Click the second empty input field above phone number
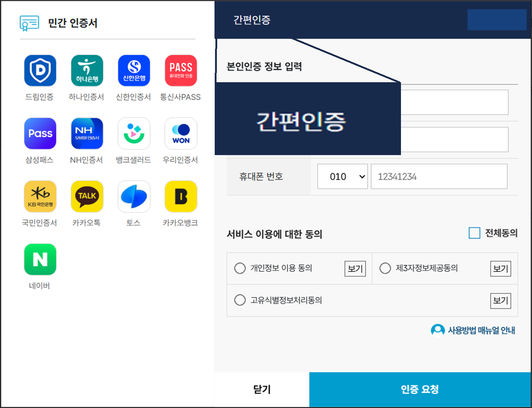This screenshot has height=408, width=532. [x=454, y=139]
